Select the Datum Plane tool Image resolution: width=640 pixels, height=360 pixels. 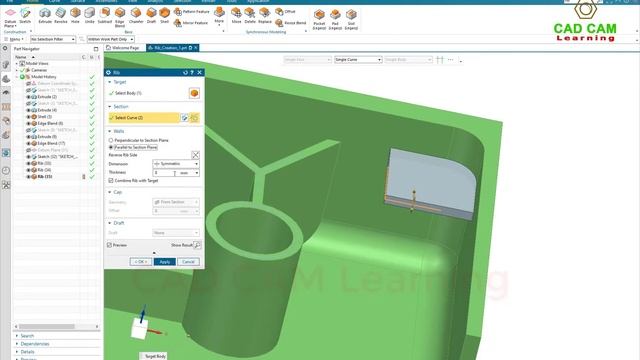point(10,17)
